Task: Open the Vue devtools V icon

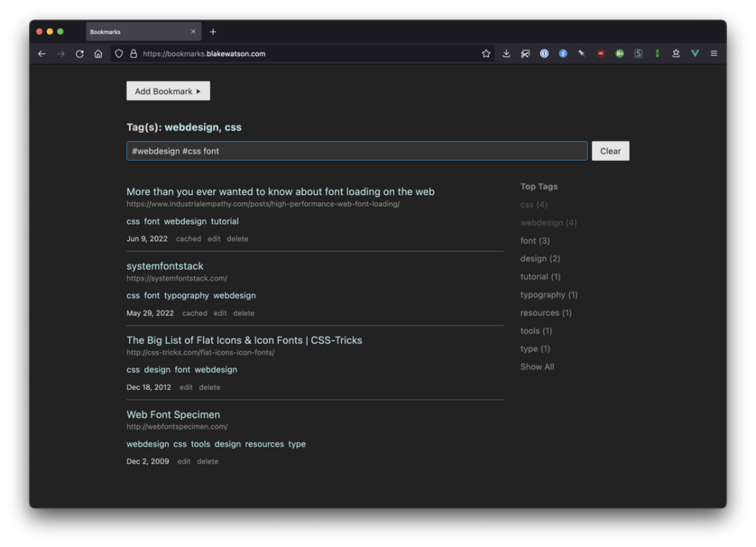Action: (695, 53)
